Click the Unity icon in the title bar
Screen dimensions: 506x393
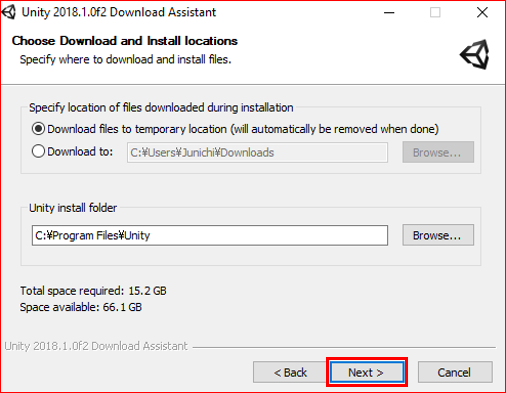[9, 12]
